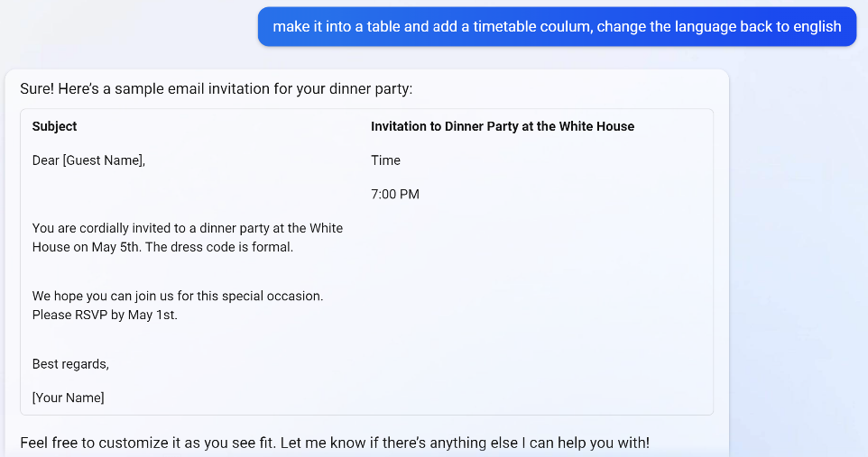Select the "Subject" table header cell
This screenshot has height=457, width=868.
pyautogui.click(x=55, y=127)
